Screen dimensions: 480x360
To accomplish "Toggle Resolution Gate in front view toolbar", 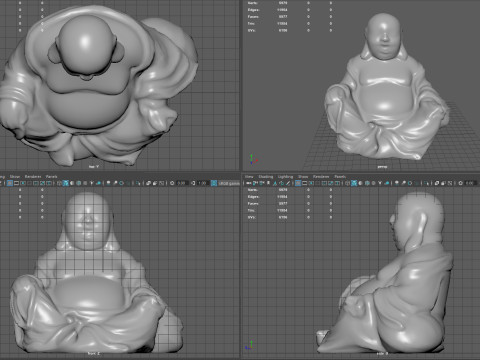I will [x=23, y=183].
